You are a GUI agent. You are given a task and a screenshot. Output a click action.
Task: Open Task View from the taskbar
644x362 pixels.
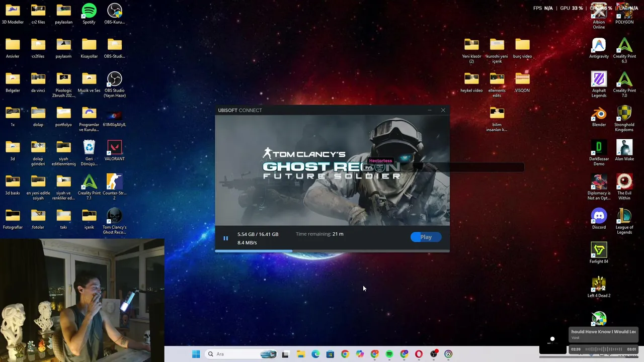click(285, 354)
